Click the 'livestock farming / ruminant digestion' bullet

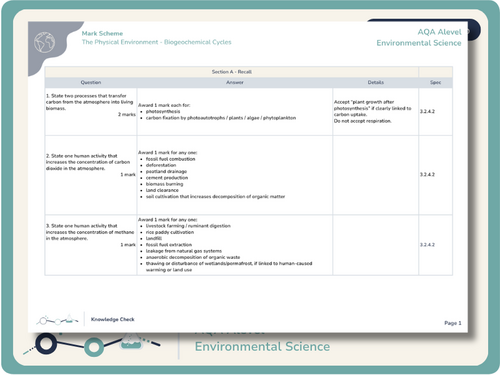pyautogui.click(x=188, y=226)
